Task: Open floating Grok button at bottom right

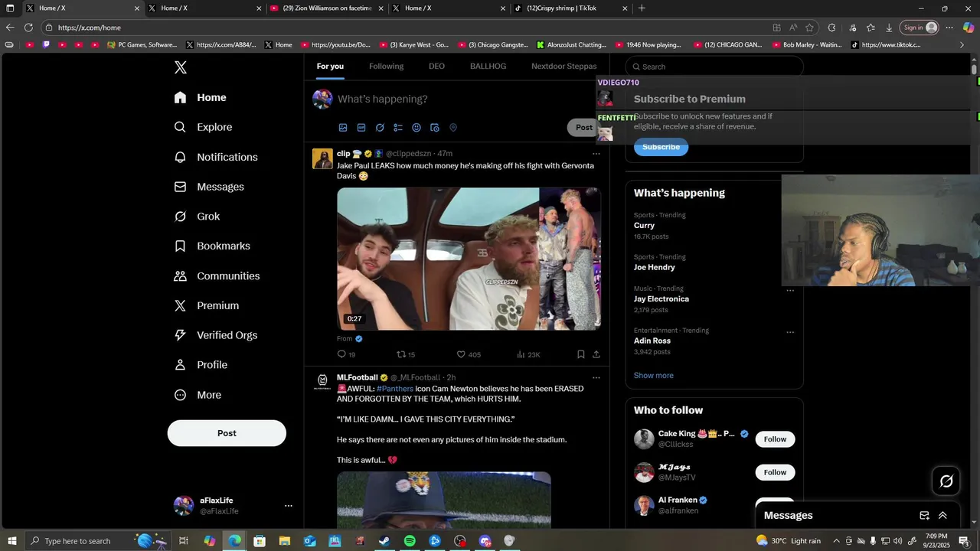Action: (946, 481)
